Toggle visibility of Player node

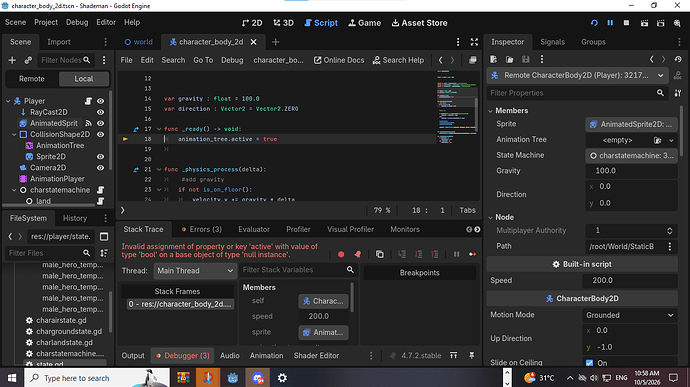[100, 101]
